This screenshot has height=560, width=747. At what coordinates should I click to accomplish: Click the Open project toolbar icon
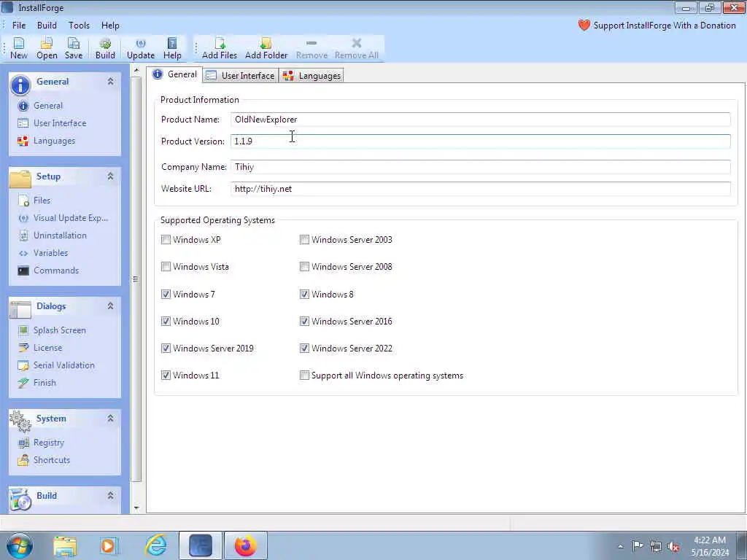click(47, 49)
